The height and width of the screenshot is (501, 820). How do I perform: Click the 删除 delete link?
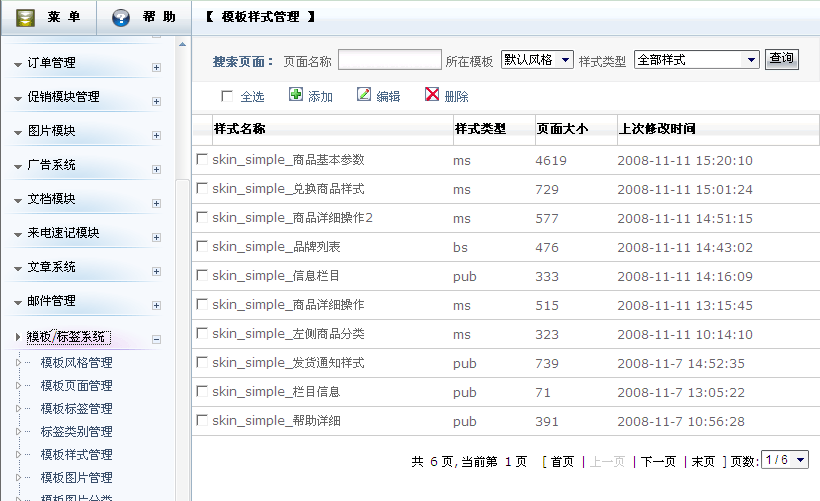coord(457,96)
